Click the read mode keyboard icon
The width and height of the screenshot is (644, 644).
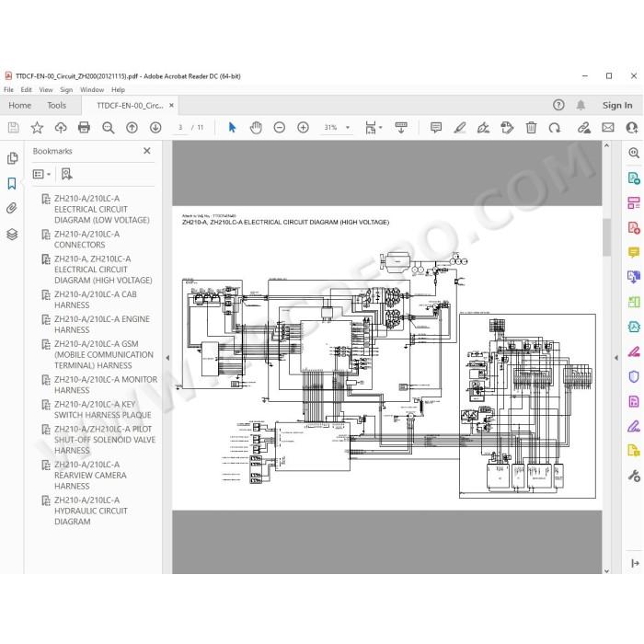pyautogui.click(x=401, y=128)
